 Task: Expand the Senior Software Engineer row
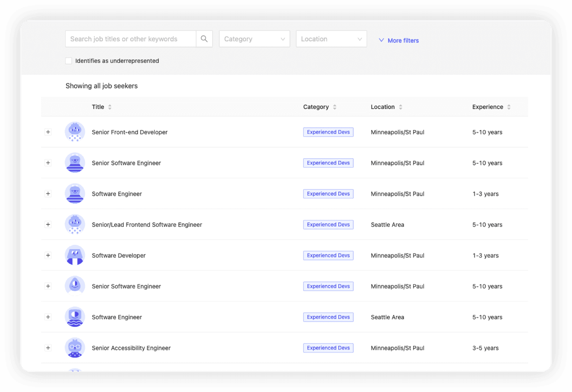pyautogui.click(x=48, y=162)
